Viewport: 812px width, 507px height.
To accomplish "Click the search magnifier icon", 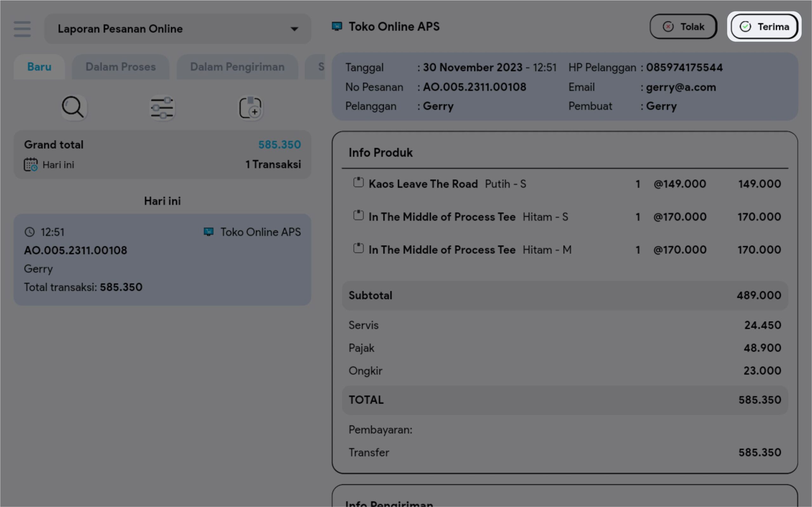I will click(73, 108).
